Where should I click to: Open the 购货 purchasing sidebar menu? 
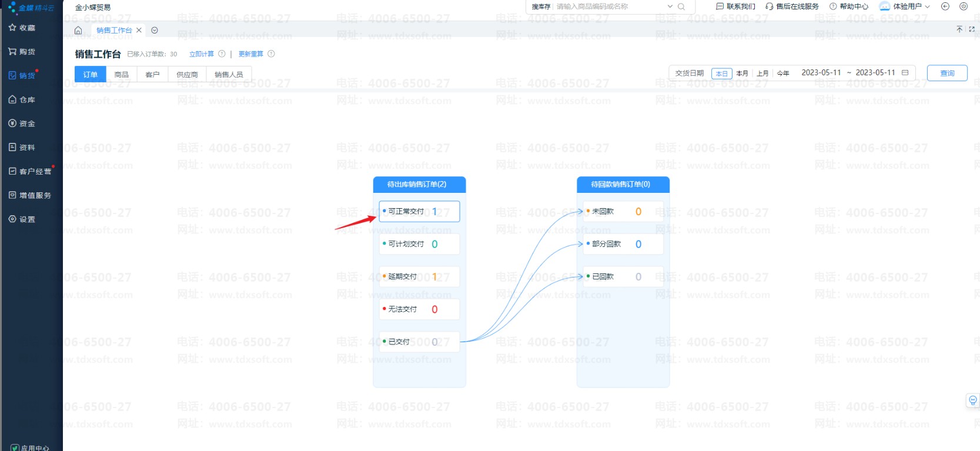coord(22,52)
